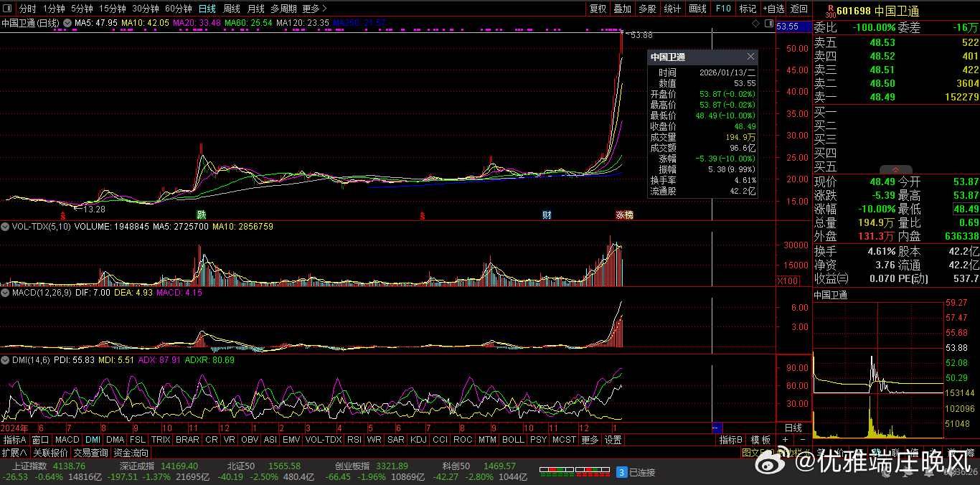Expand the VOL-TDX indicator dropdown arrow
Viewport: 980px width, 485px height.
click(x=6, y=227)
